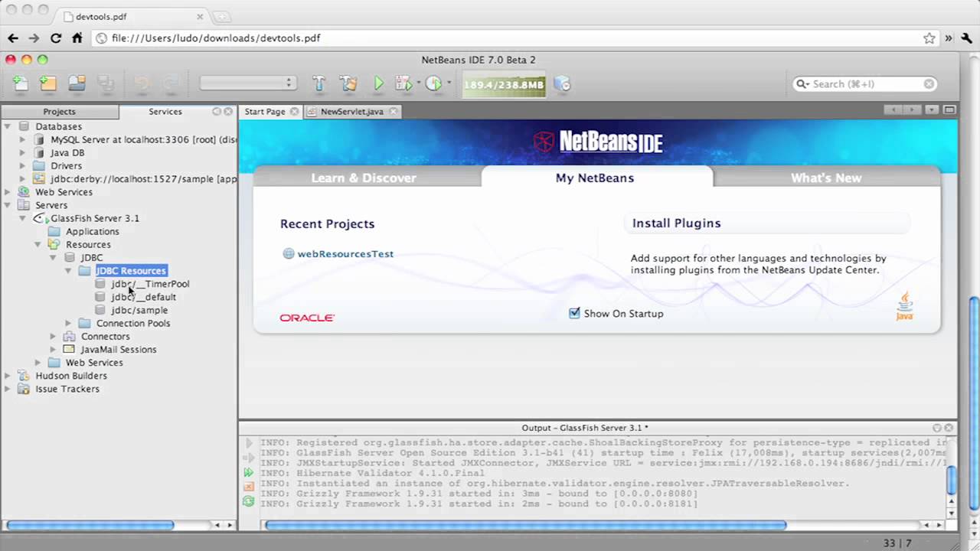
Task: Expand the Drivers node
Action: 22,165
